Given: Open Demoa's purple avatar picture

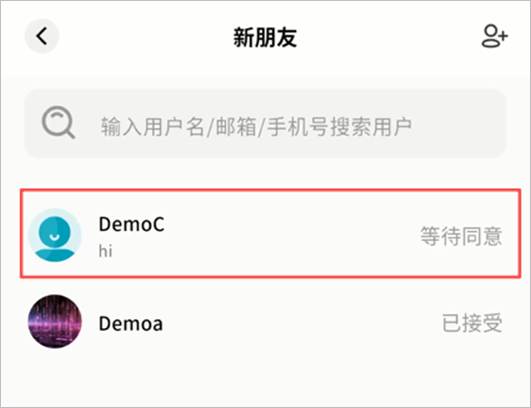Looking at the screenshot, I should (55, 321).
